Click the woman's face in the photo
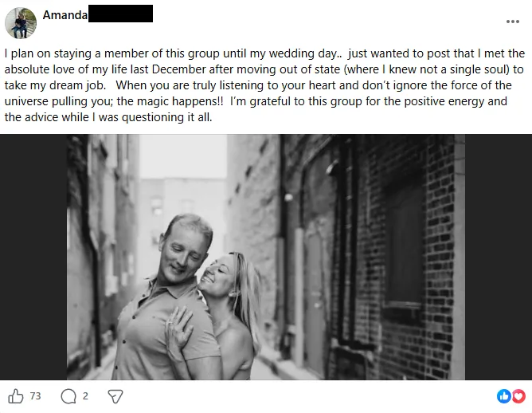The height and width of the screenshot is (413, 532). pyautogui.click(x=220, y=272)
